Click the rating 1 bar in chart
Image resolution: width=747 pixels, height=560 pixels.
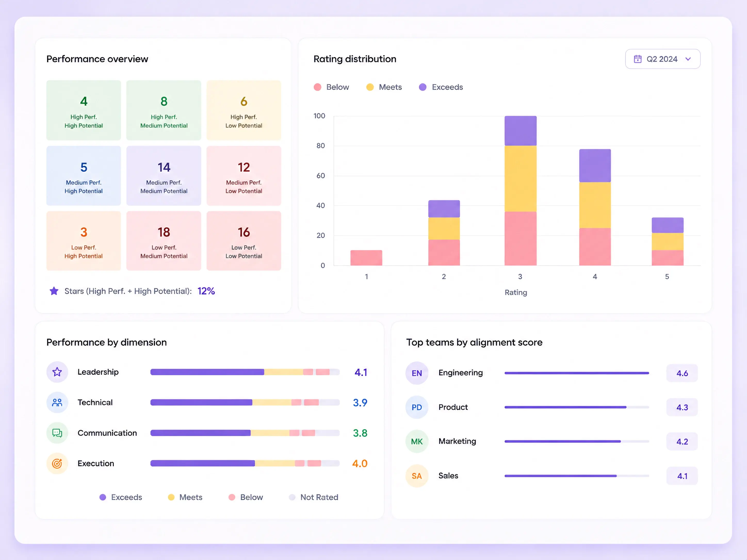pyautogui.click(x=367, y=258)
